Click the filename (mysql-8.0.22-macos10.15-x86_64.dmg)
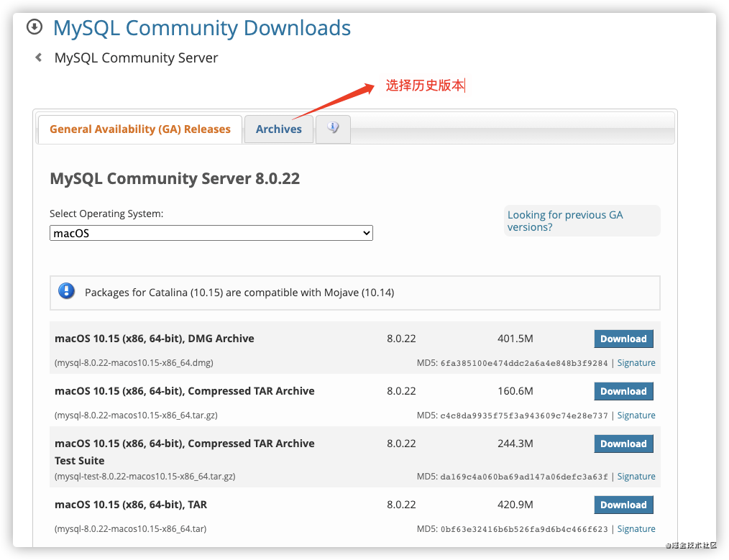This screenshot has width=729, height=560. point(134,362)
